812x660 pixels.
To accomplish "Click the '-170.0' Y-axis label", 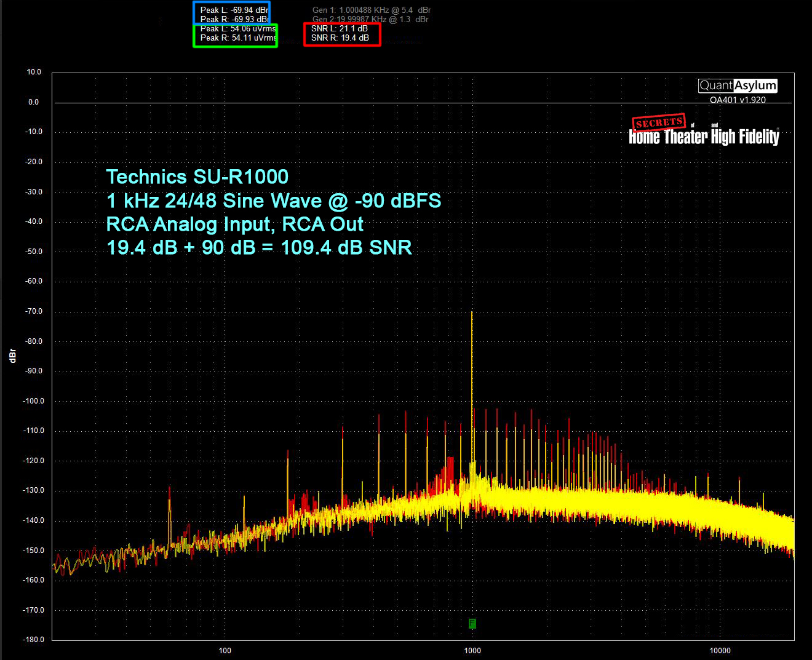I will coord(34,610).
